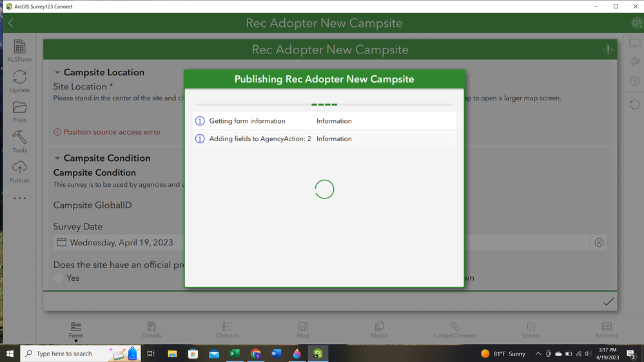644x362 pixels.
Task: Click the Survey123 Connect taskbar icon
Action: (x=318, y=354)
